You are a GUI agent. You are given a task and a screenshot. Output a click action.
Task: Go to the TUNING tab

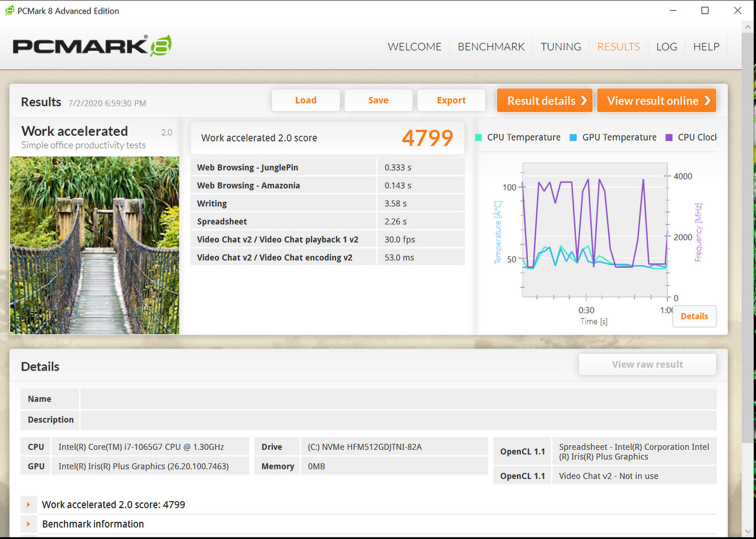(x=561, y=47)
